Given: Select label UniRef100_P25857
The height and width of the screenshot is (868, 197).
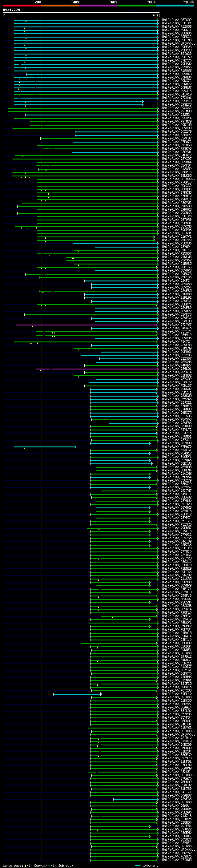Looking at the screenshot, I should click(x=177, y=253).
